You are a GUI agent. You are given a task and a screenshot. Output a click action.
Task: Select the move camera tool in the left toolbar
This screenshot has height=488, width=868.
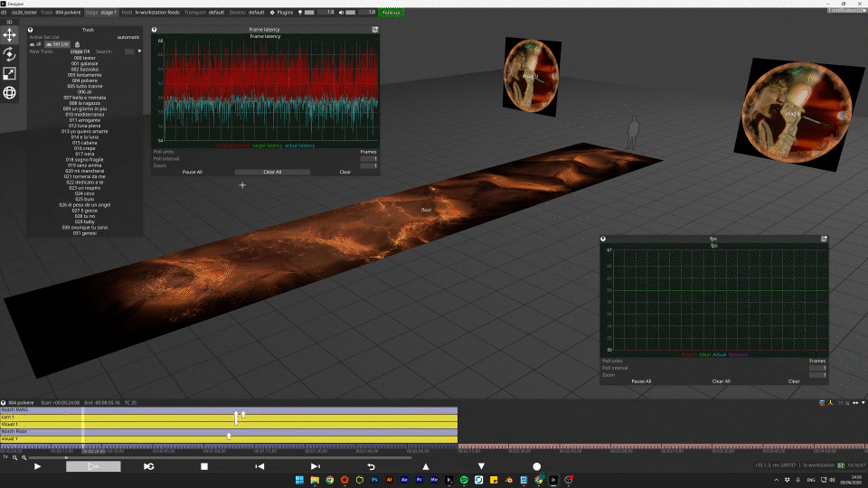pos(9,35)
